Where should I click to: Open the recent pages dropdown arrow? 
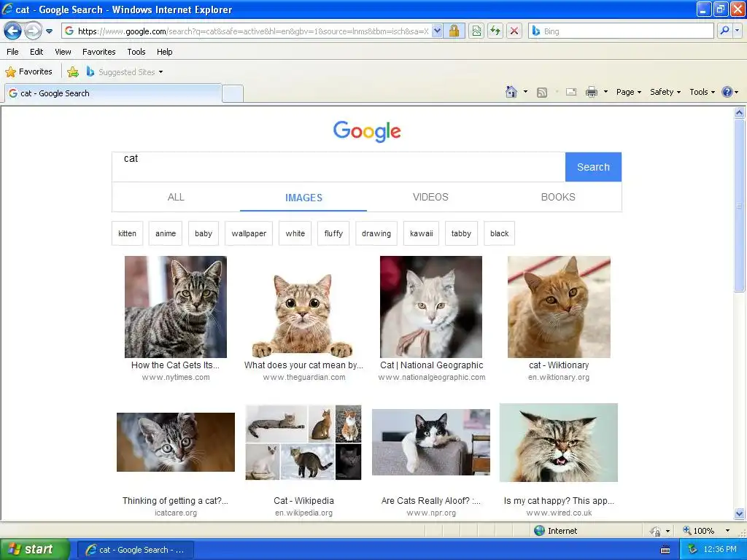click(x=49, y=31)
